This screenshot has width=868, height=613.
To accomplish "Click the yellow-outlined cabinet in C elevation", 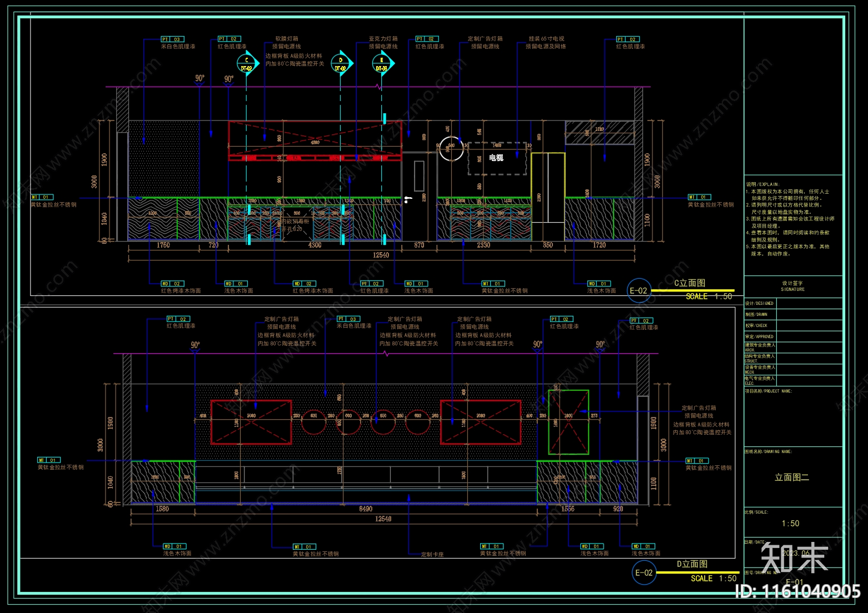I will point(548,196).
